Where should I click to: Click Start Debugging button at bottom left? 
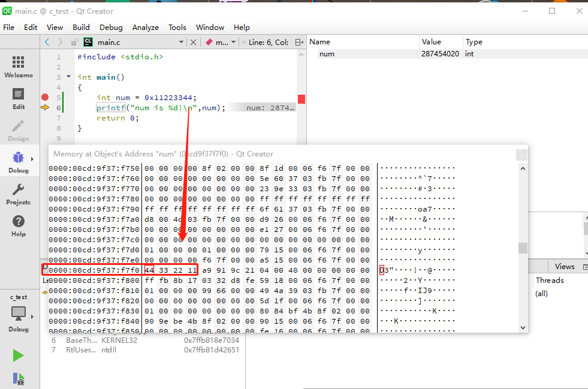pyautogui.click(x=19, y=378)
